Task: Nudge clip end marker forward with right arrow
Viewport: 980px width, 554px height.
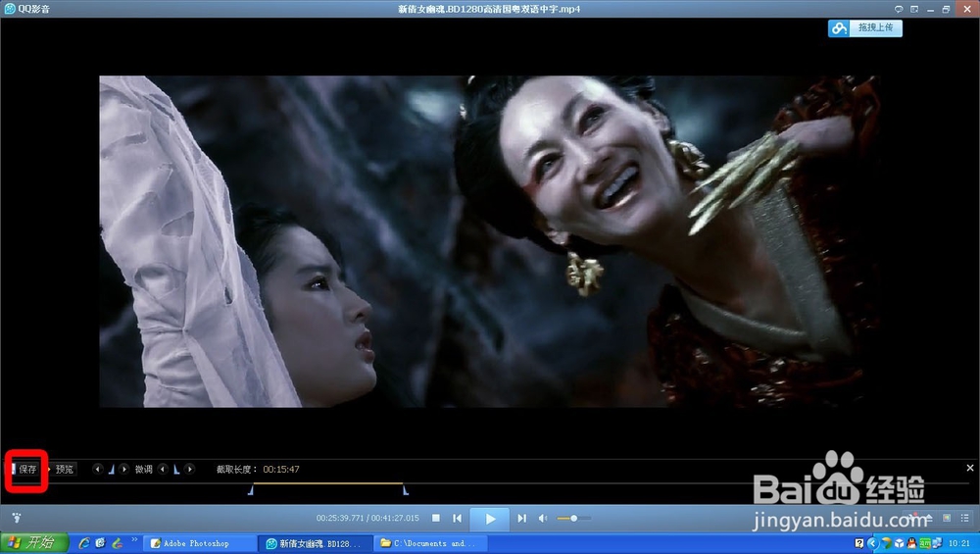Action: [189, 469]
